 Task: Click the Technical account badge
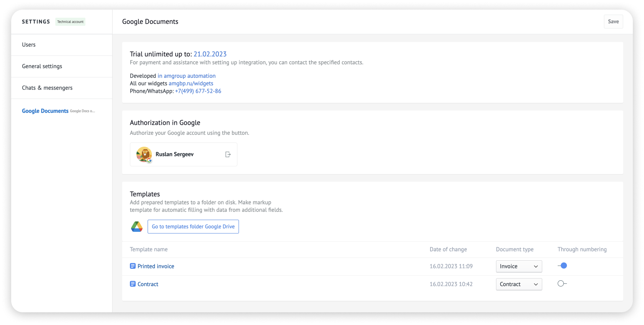click(x=70, y=22)
